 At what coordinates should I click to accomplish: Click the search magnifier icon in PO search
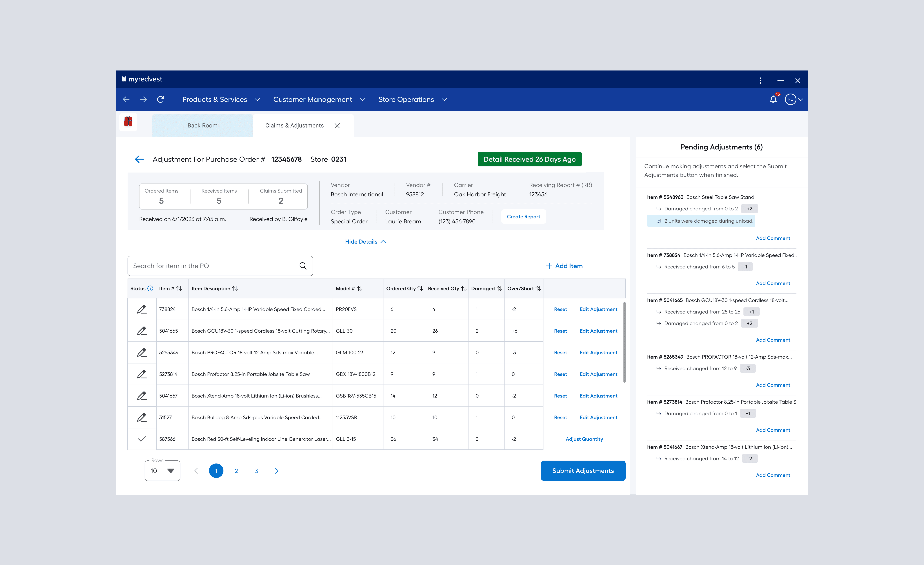coord(303,266)
